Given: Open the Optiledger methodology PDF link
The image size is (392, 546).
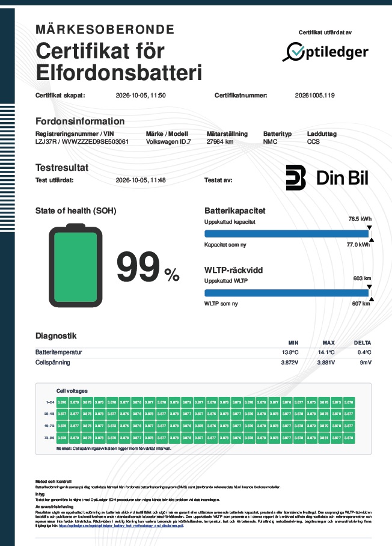Looking at the screenshot, I should tap(121, 526).
